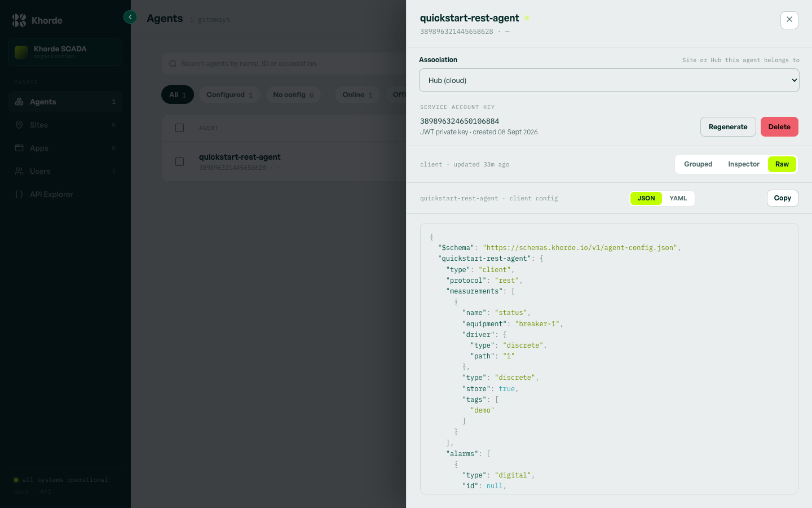Screen dimensions: 812x508
Task: Select the No config filter tab
Action: pos(293,95)
